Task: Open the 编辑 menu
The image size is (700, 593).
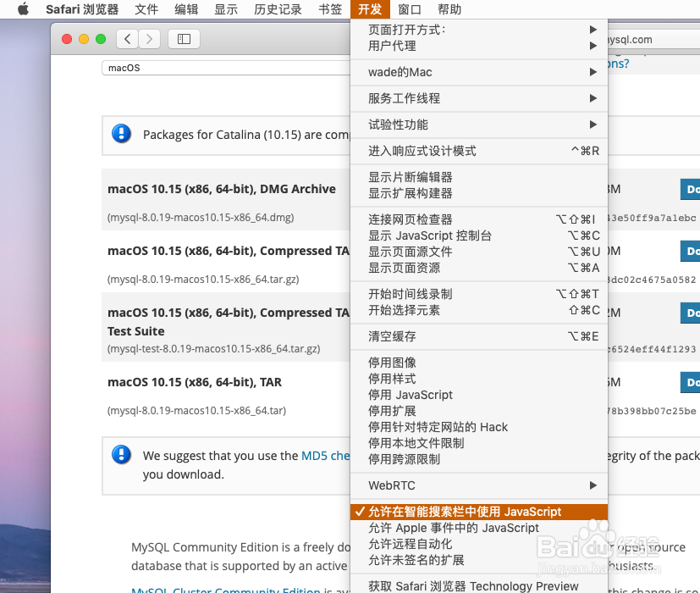Action: click(186, 9)
